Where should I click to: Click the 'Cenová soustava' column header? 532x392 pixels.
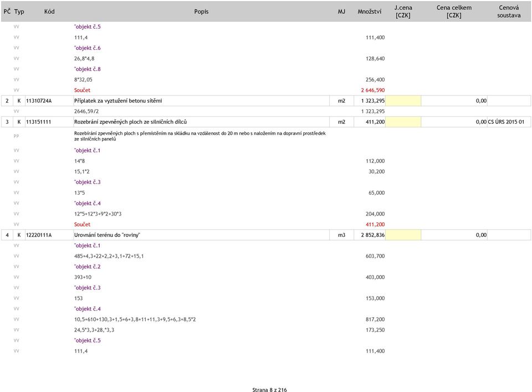coord(509,12)
